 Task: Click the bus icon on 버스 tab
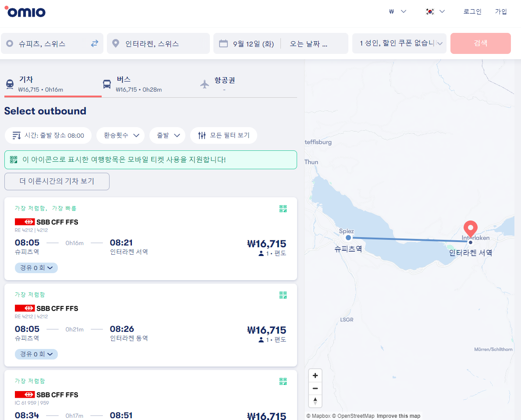(106, 84)
